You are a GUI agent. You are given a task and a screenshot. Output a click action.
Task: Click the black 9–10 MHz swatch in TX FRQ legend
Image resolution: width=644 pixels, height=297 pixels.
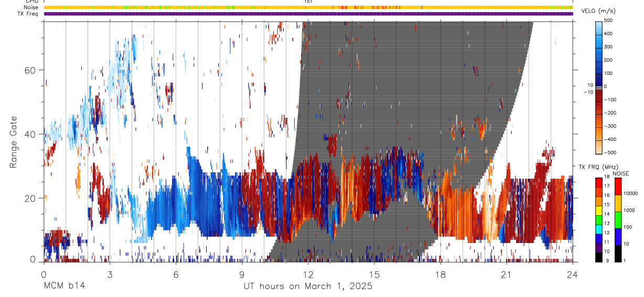(599, 257)
